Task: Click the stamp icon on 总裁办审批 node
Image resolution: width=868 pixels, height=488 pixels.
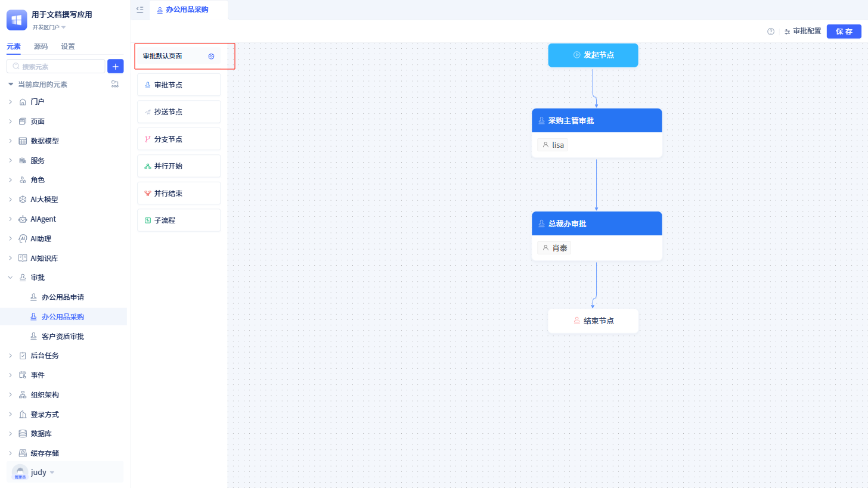Action: 541,223
